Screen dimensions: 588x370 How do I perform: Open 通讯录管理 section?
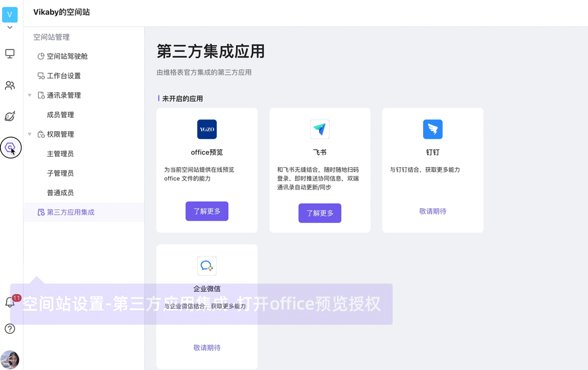(64, 95)
